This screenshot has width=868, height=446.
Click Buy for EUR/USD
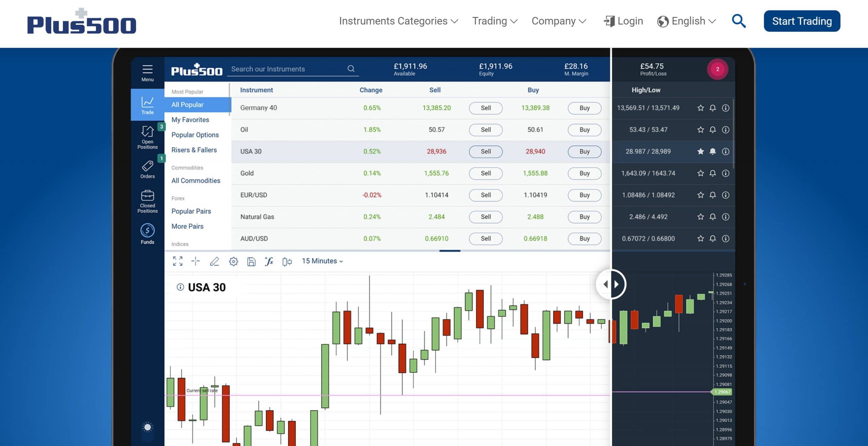pos(585,195)
